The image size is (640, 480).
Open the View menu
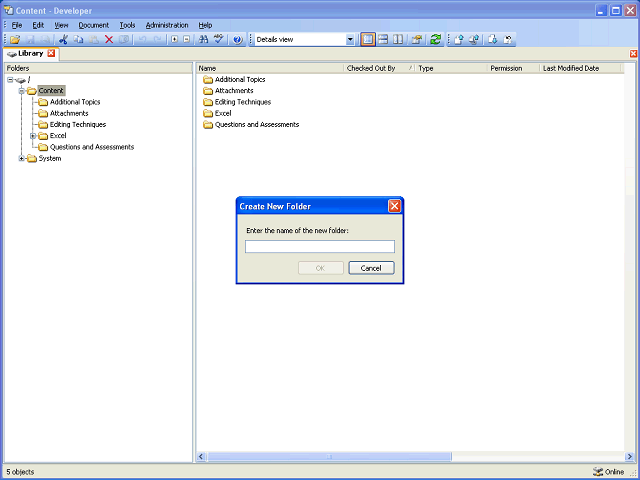tap(61, 25)
